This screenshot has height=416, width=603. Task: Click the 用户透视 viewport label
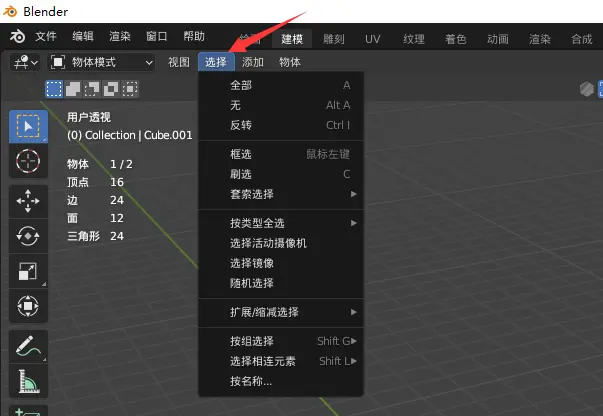[x=89, y=117]
